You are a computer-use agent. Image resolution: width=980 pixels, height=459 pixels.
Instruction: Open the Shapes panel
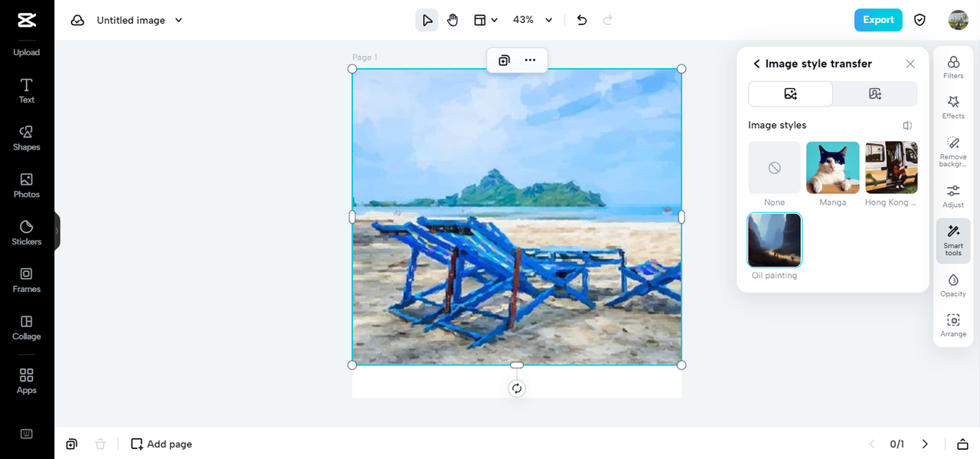pyautogui.click(x=27, y=138)
